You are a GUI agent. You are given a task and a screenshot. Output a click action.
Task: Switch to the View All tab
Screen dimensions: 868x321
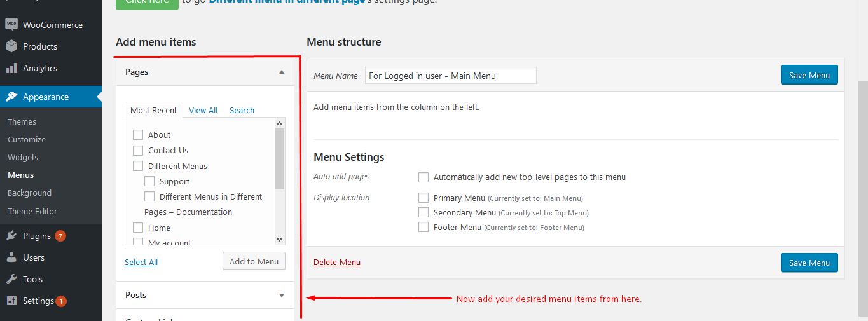click(203, 110)
